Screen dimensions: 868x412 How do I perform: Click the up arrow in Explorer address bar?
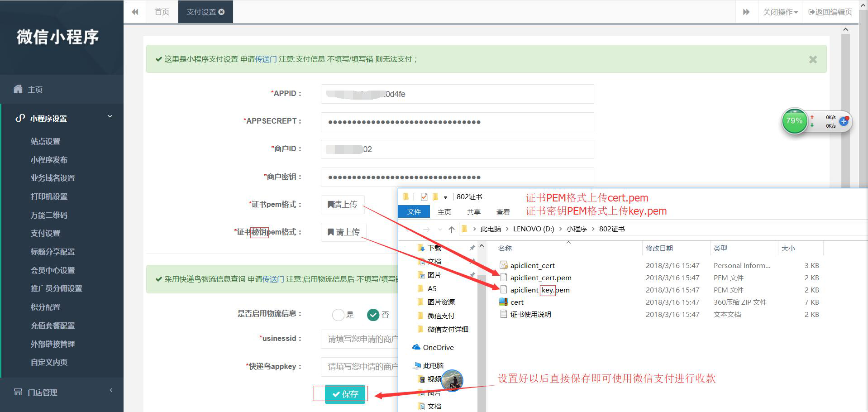[451, 229]
